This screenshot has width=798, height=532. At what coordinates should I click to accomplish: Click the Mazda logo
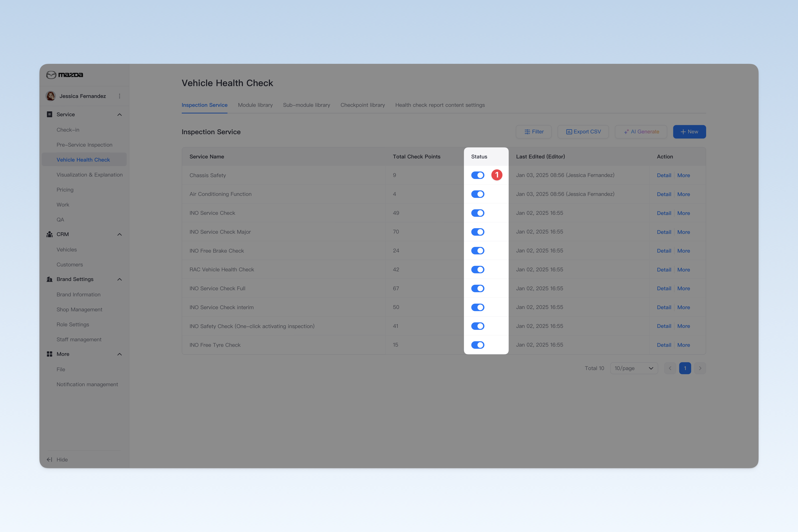coord(64,75)
